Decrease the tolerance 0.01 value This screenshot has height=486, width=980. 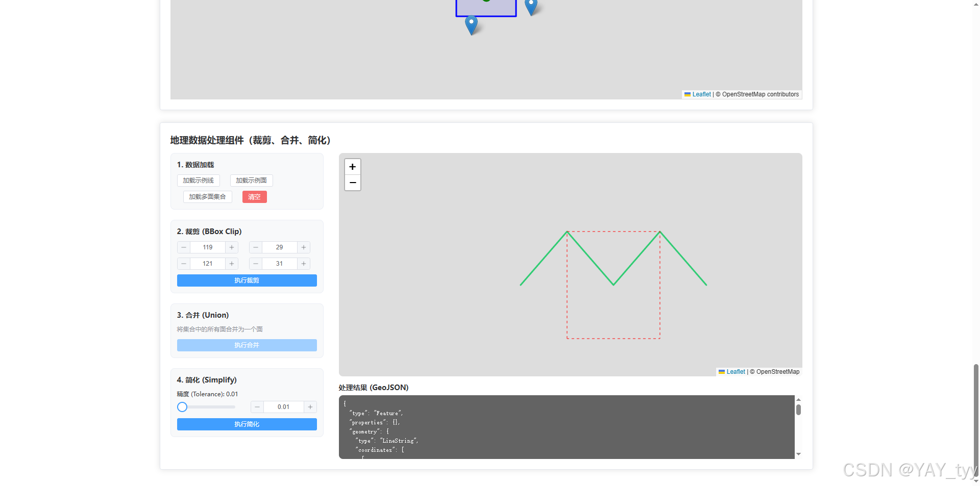point(257,407)
